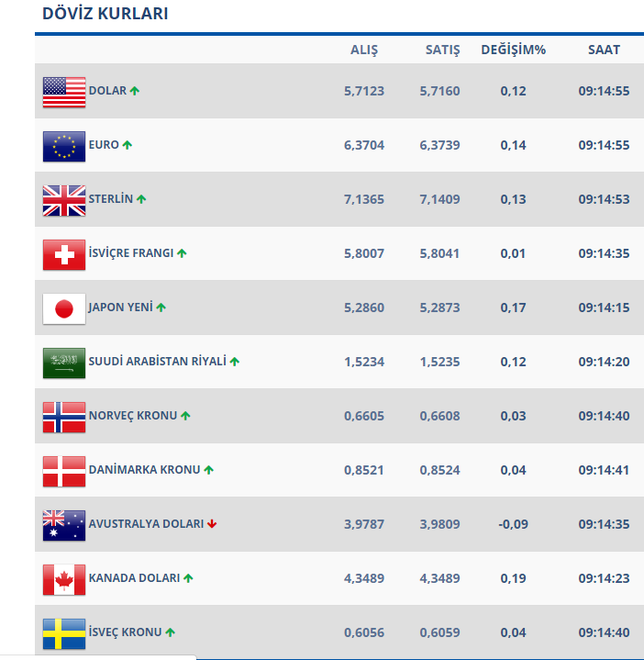Click the Danish flag icon
This screenshot has width=644, height=660.
click(64, 470)
